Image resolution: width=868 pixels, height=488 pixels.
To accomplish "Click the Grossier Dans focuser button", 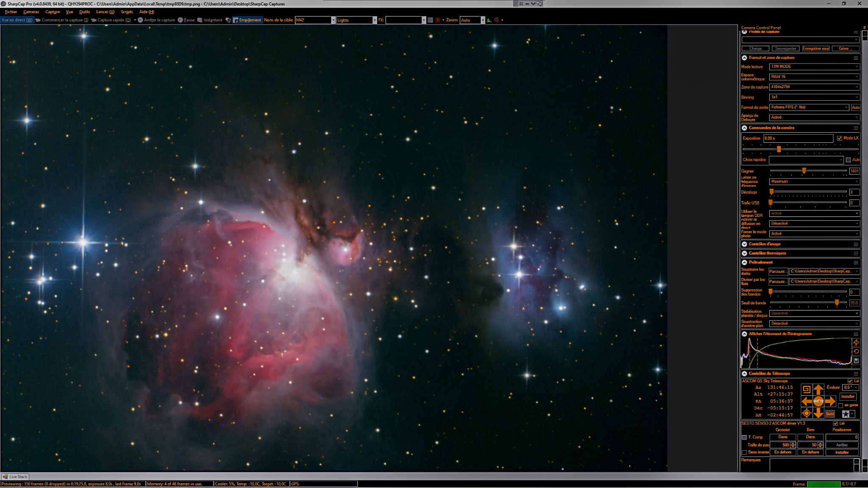I will [x=783, y=437].
